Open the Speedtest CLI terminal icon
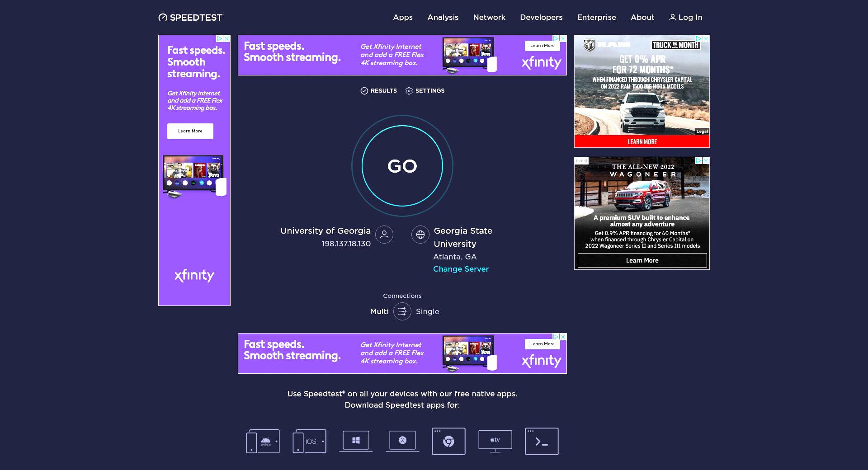This screenshot has width=868, height=470. 542,441
